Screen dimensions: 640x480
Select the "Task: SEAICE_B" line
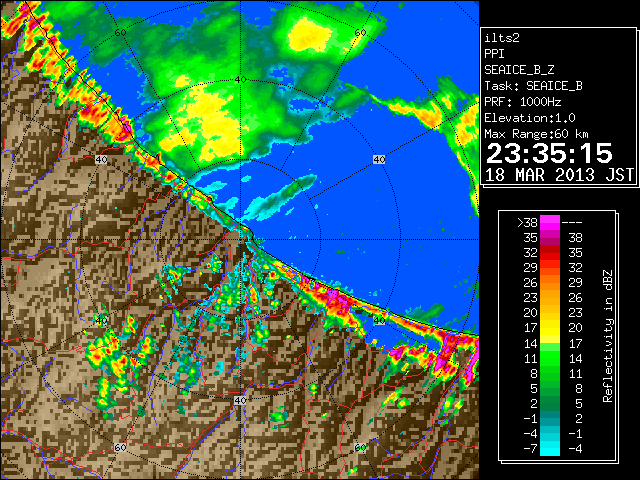(533, 86)
